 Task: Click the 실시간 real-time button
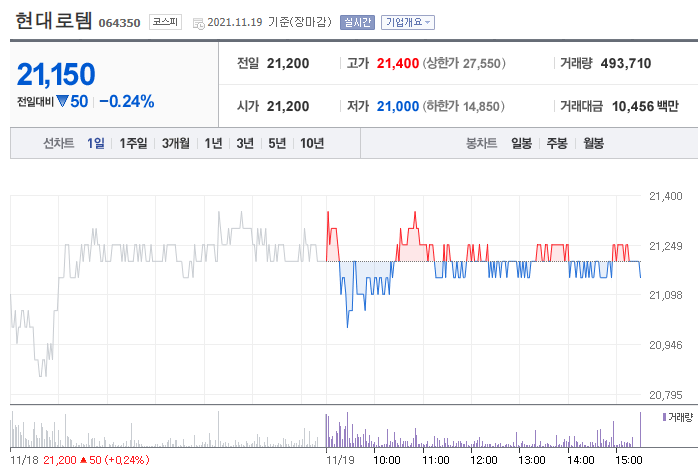(x=357, y=22)
